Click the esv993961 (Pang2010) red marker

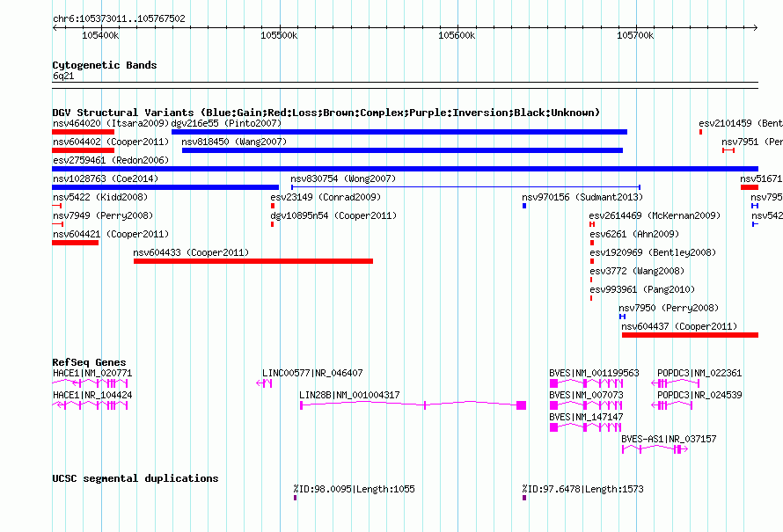(x=591, y=298)
